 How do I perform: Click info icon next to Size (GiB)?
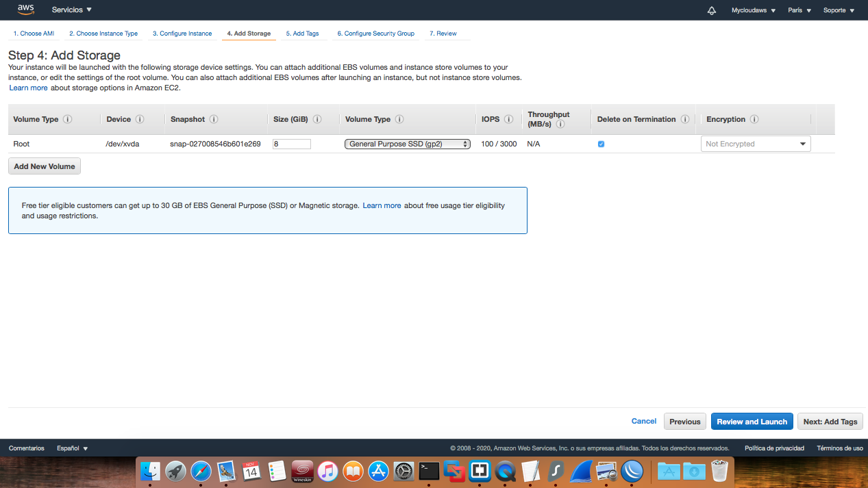(317, 119)
